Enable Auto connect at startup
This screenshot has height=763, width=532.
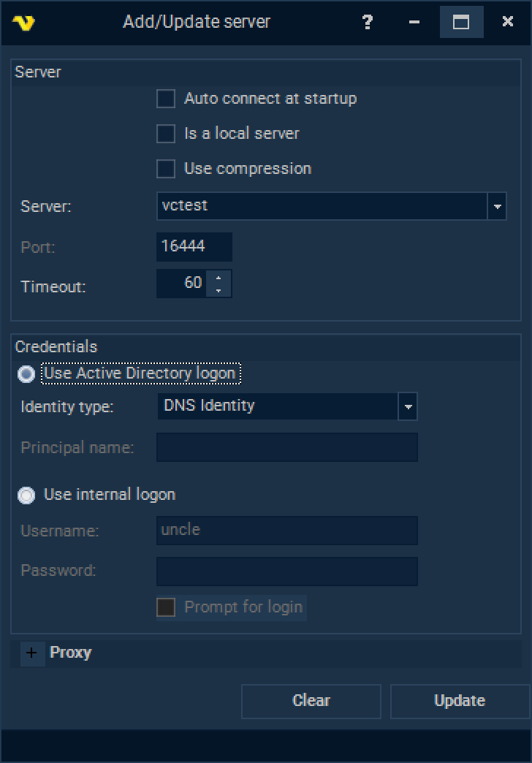tap(165, 99)
